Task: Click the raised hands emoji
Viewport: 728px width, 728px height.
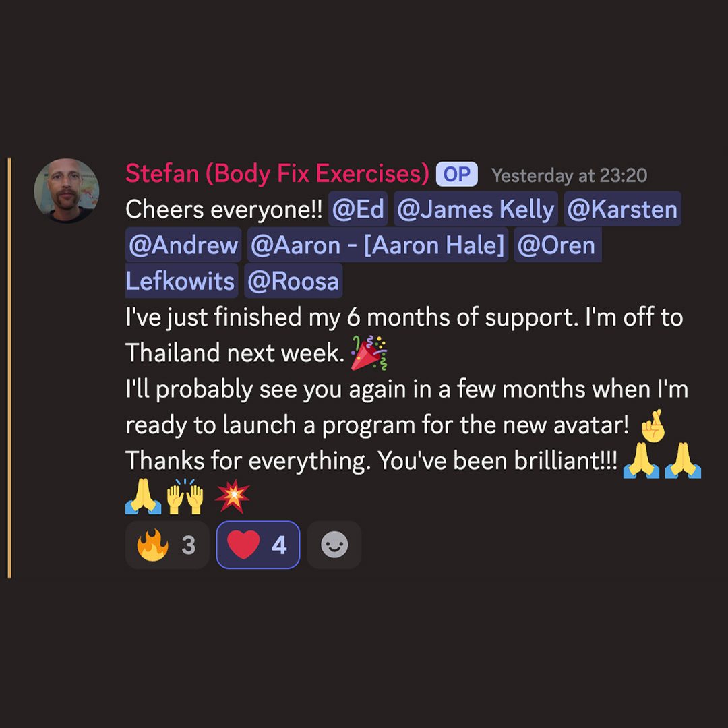Action: 185,496
